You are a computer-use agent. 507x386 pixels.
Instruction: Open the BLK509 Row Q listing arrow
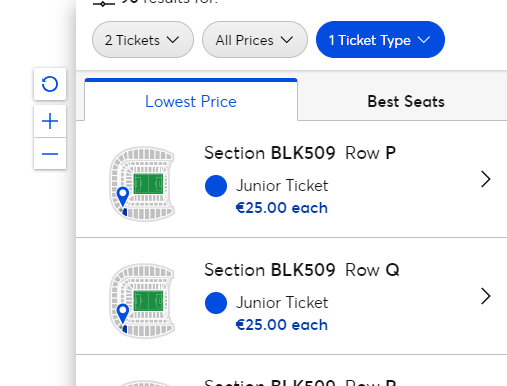coord(486,296)
